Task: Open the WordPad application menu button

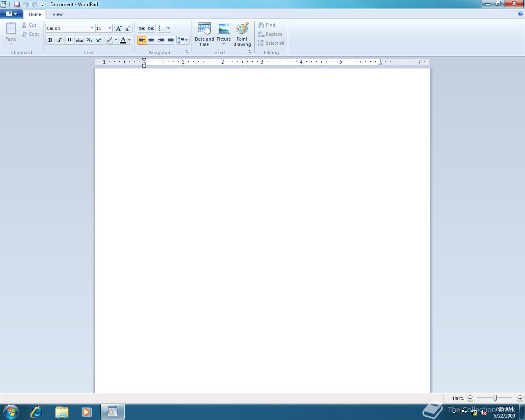Action: click(11, 14)
